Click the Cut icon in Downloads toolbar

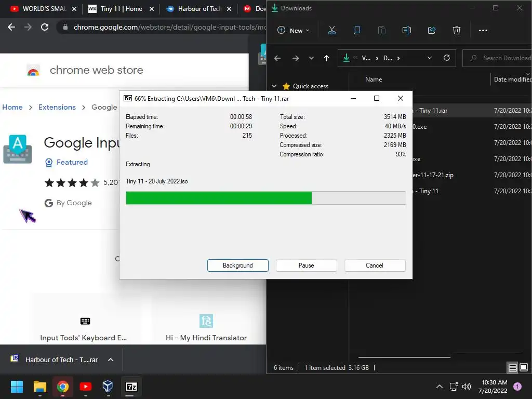click(x=332, y=31)
